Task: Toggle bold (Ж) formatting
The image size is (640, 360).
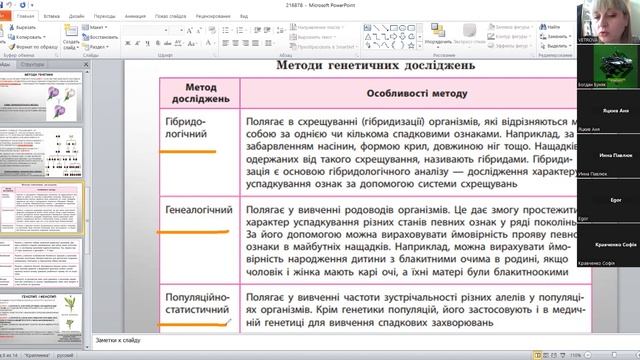Action: click(x=128, y=43)
